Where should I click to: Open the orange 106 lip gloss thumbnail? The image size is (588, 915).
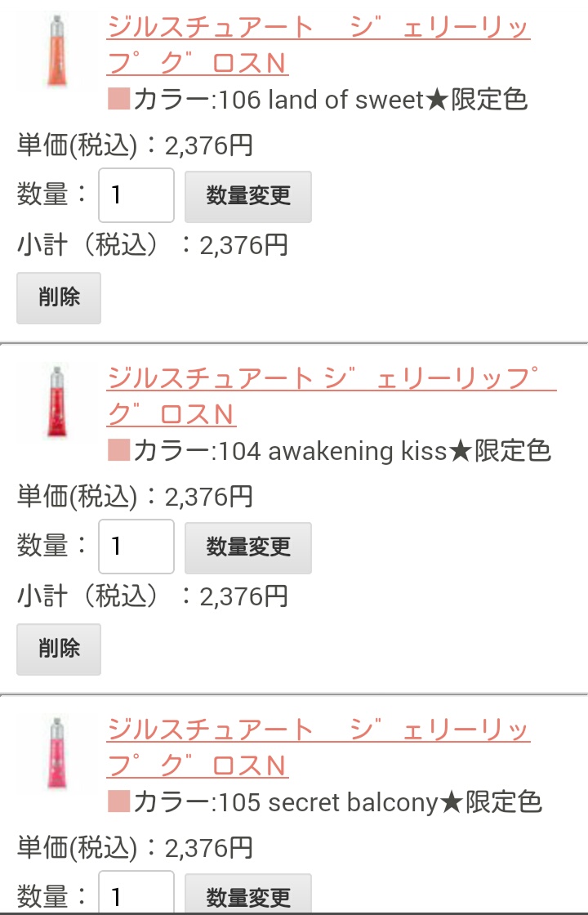[56, 51]
